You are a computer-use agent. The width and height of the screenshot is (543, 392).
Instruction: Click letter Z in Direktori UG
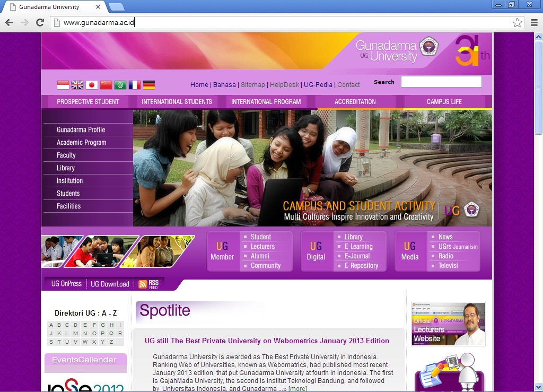click(111, 342)
